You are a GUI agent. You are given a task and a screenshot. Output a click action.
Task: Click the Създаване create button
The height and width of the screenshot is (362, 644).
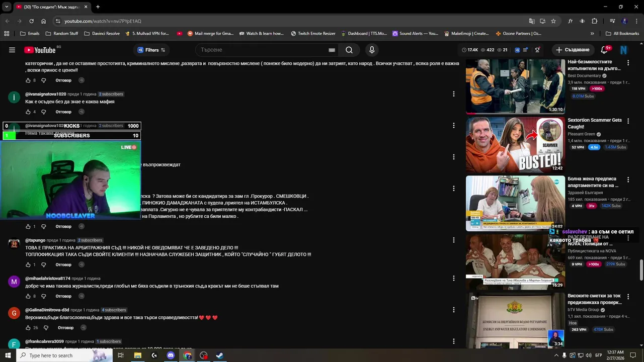(573, 50)
